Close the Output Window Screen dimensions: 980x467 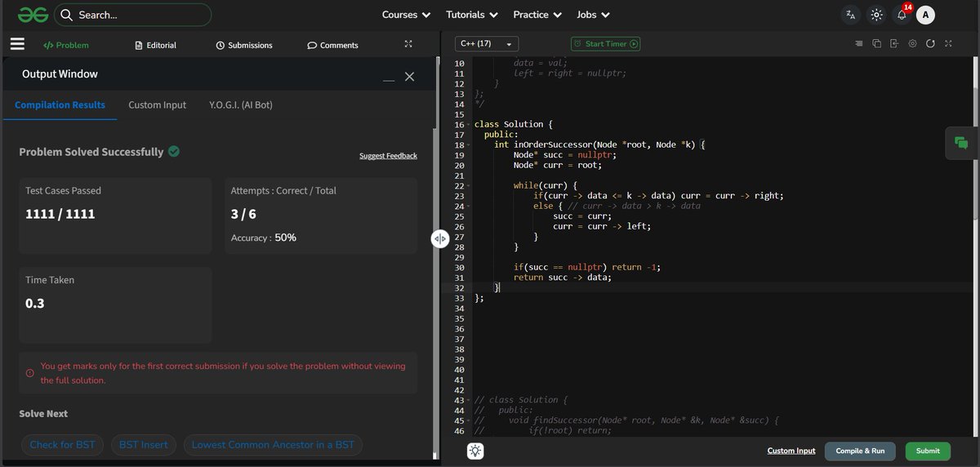click(x=410, y=76)
